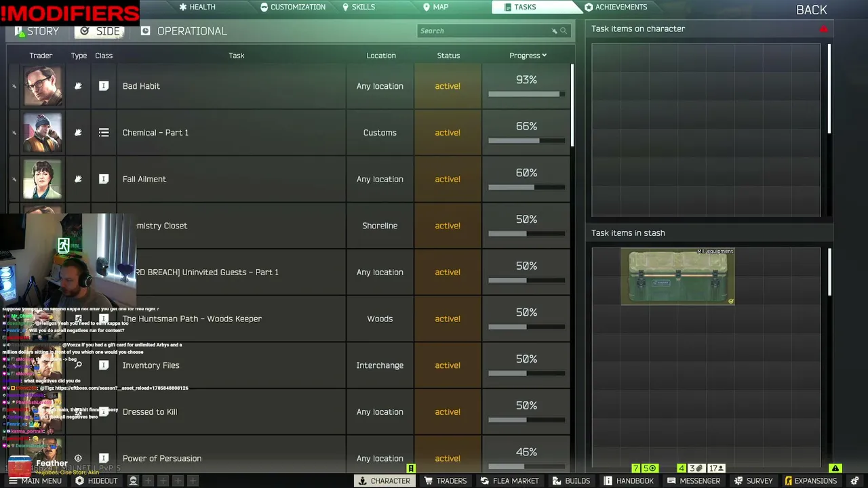Screen dimensions: 868x488
Task: Open the Map tab
Action: click(435, 7)
